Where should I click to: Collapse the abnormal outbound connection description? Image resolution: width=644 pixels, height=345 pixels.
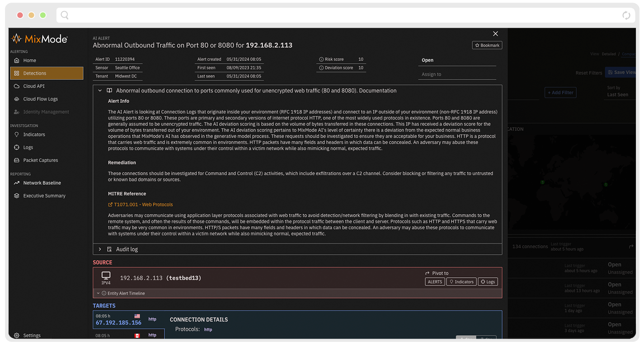(100, 91)
